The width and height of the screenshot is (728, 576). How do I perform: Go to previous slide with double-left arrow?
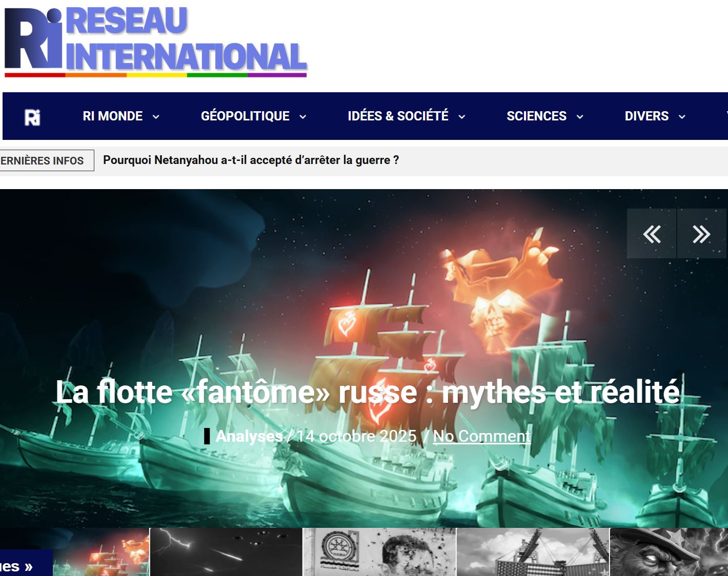[652, 234]
